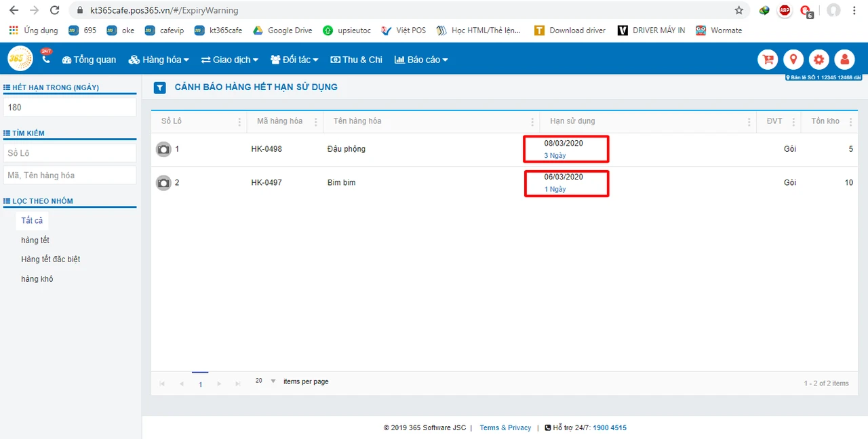Go to first page in pager
This screenshot has width=868, height=439.
[x=162, y=383]
